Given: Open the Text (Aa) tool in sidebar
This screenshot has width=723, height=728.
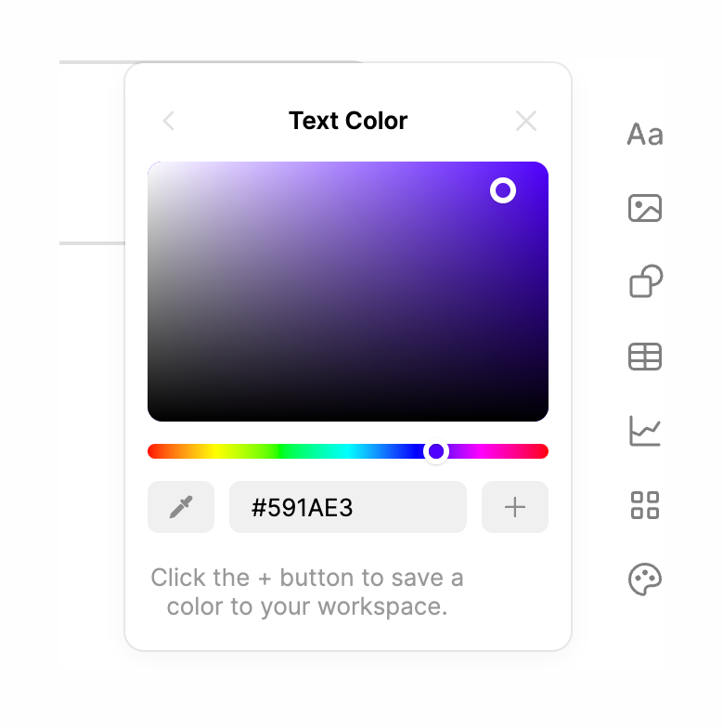Looking at the screenshot, I should point(645,135).
